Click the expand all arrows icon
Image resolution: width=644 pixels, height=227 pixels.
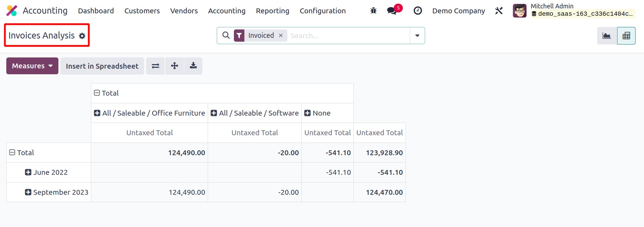point(174,66)
